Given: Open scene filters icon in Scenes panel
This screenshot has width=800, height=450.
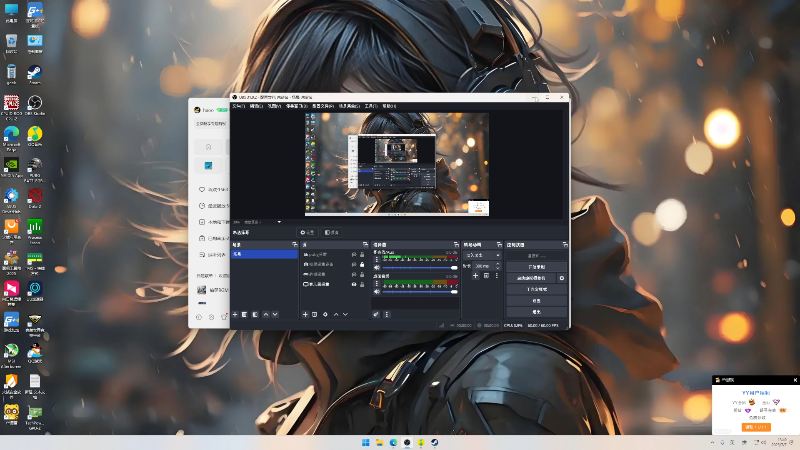Looking at the screenshot, I should [255, 315].
